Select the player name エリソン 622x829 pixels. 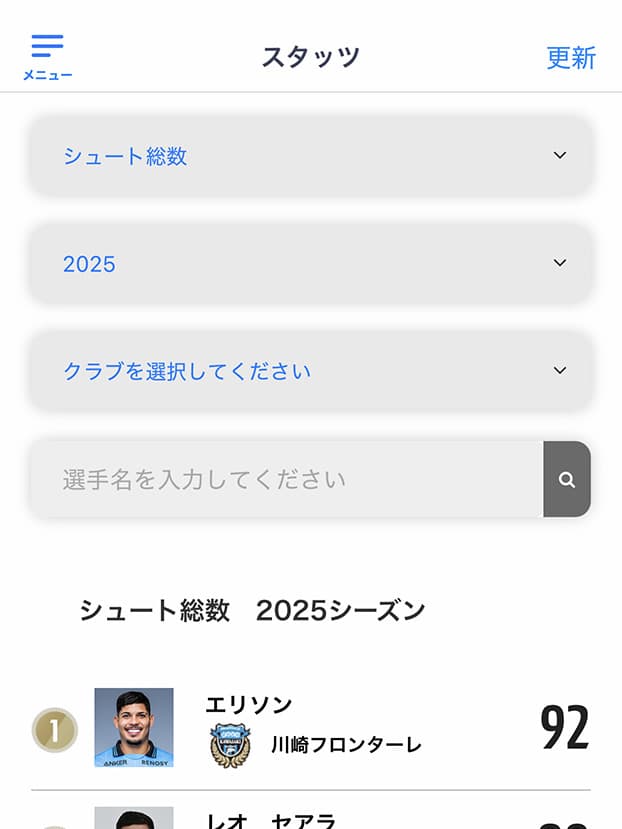tap(249, 705)
